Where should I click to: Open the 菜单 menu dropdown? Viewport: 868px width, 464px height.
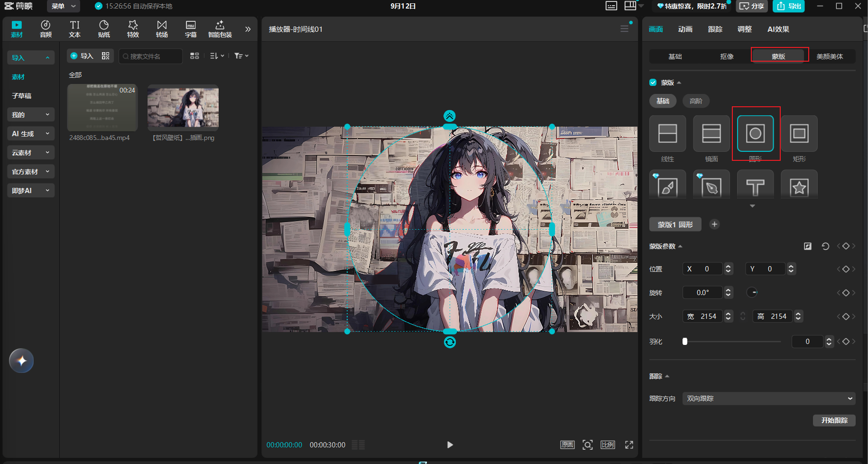tap(64, 6)
